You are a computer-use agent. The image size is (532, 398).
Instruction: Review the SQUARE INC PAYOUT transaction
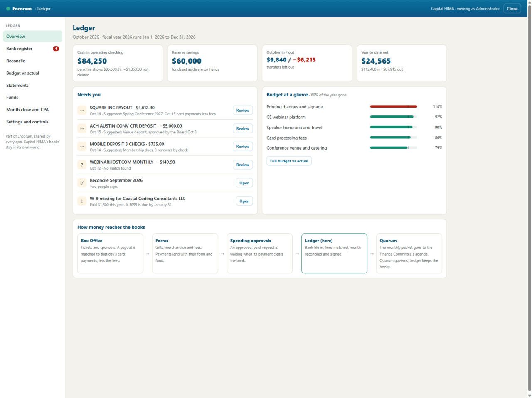click(243, 111)
